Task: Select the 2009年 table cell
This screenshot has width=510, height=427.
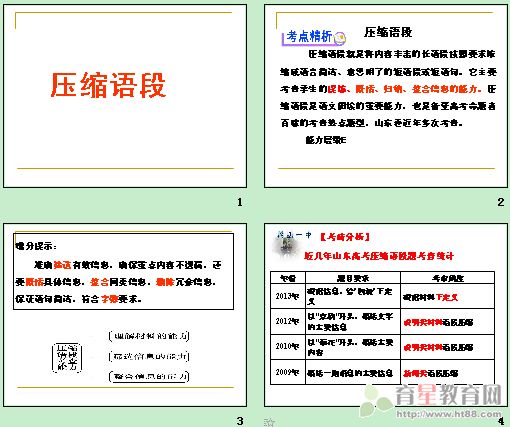Action: click(x=288, y=372)
